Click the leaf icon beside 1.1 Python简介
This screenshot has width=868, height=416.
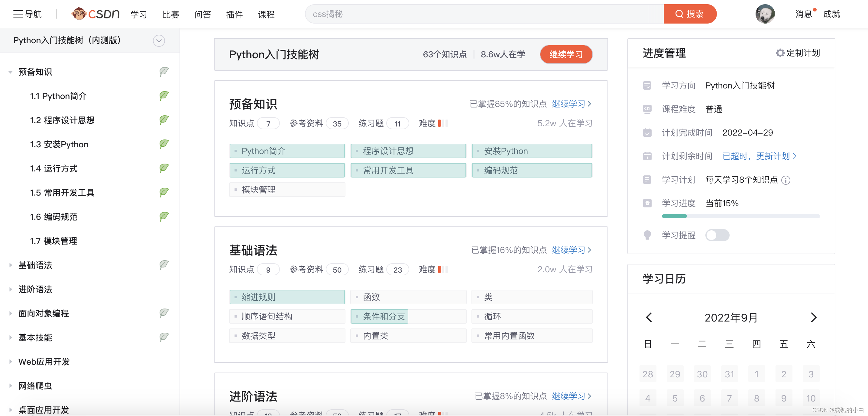[x=164, y=96]
